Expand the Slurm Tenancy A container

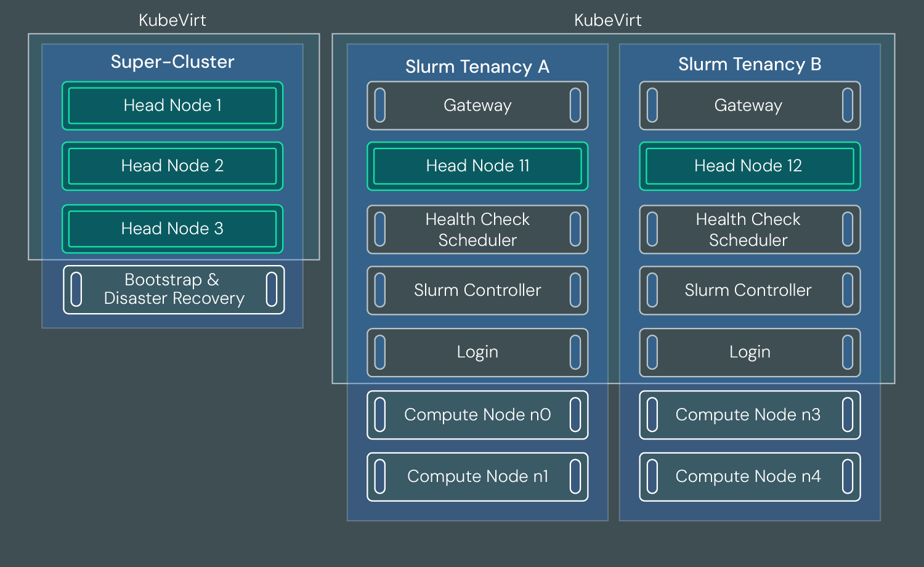point(477,67)
